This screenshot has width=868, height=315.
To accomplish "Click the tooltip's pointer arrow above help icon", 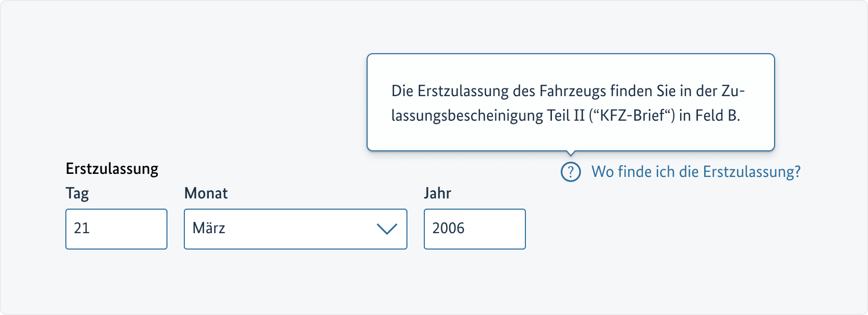I will [571, 152].
